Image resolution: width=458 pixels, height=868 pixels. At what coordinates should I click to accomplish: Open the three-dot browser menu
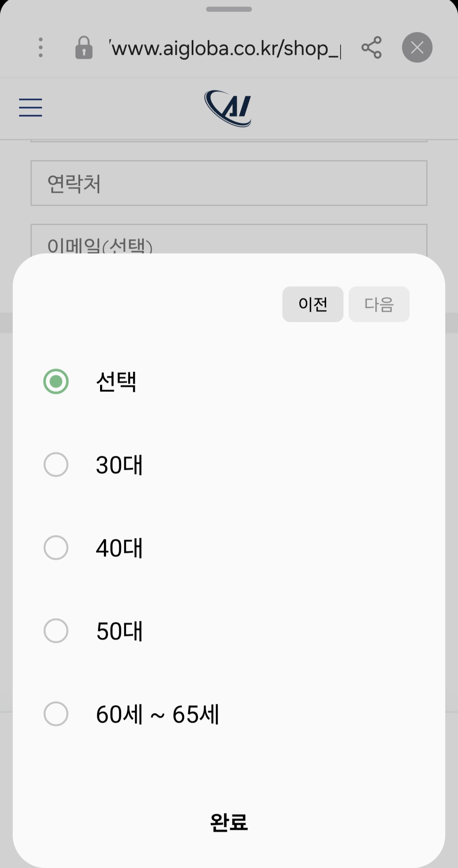(x=41, y=47)
